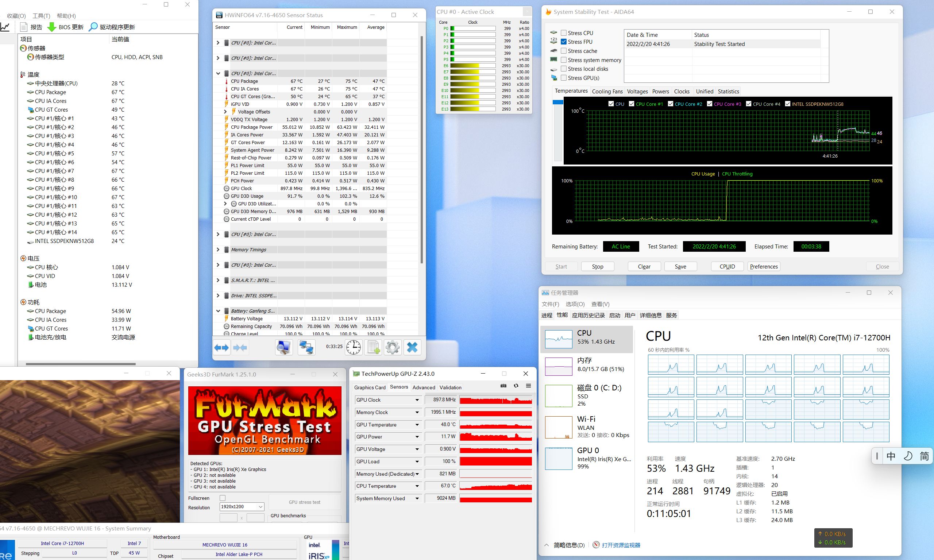Open GPU Temperature dropdown in GPU-Z
The width and height of the screenshot is (934, 560).
tap(417, 425)
